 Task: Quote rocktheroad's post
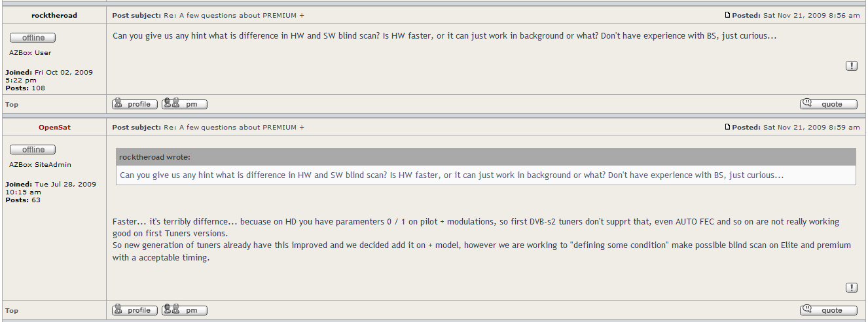tap(829, 104)
